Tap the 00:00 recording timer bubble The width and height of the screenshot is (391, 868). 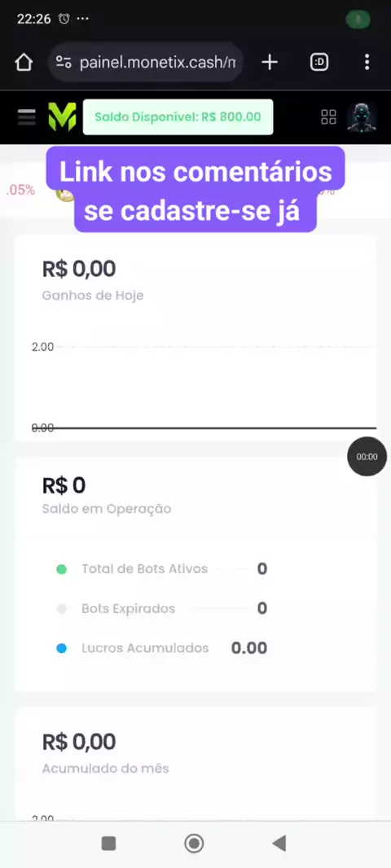[x=367, y=457]
